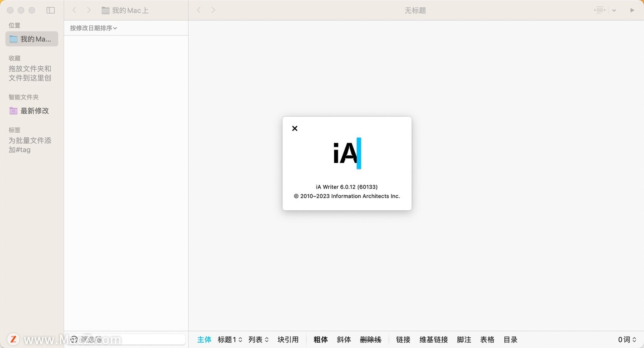Insert a 维基链接 wiki link
Screen dimensions: 644x348
pyautogui.click(x=434, y=340)
